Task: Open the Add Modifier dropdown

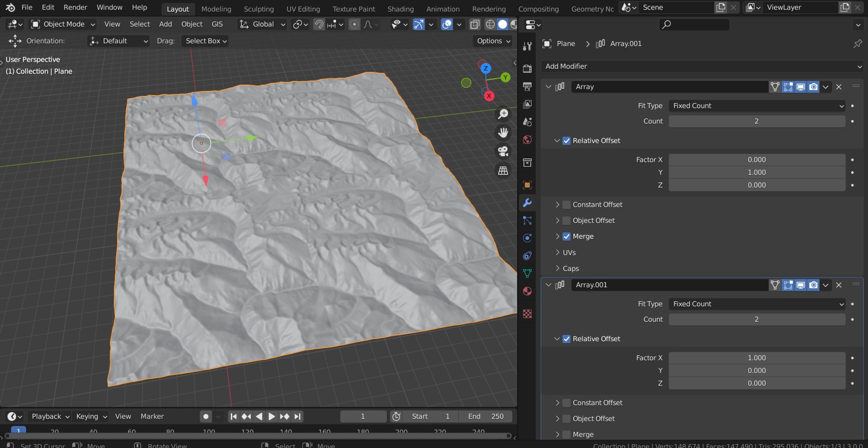Action: coord(703,67)
